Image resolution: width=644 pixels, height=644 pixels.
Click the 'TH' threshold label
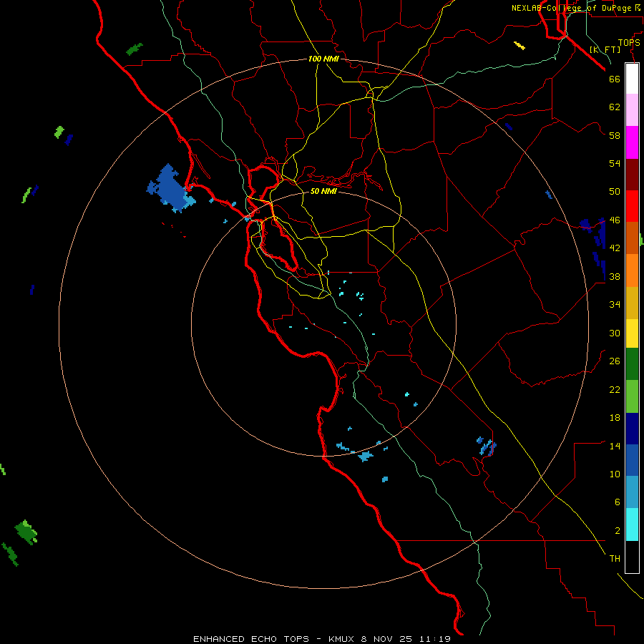(x=615, y=559)
